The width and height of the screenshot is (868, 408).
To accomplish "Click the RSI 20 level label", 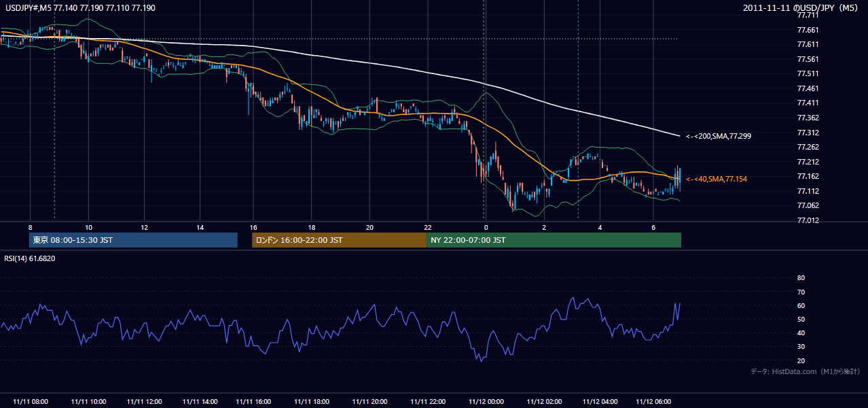I will click(801, 360).
